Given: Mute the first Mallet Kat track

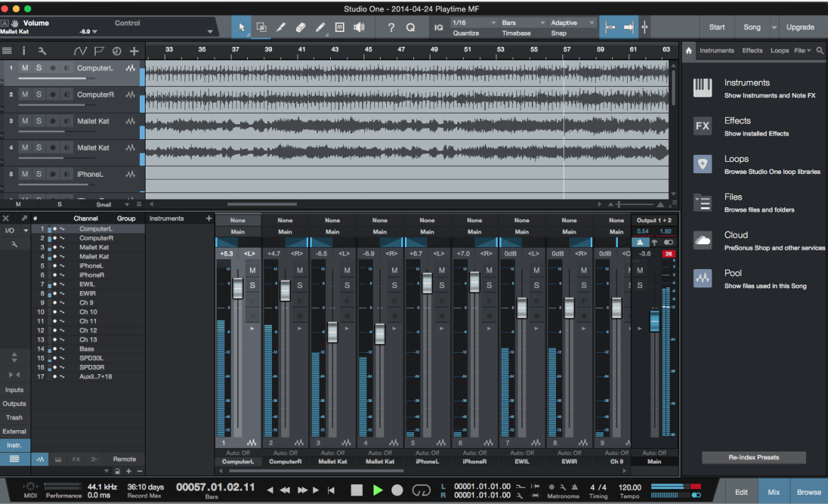Looking at the screenshot, I should (25, 121).
